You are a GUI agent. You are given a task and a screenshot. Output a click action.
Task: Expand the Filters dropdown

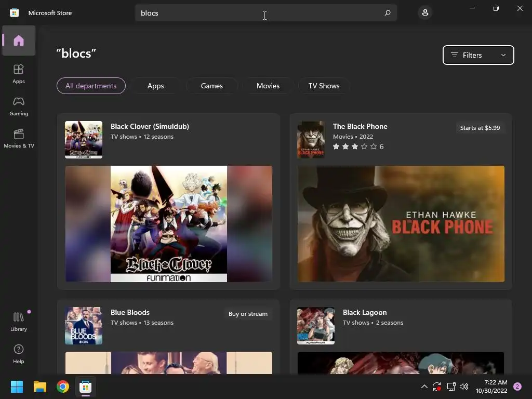click(x=478, y=55)
